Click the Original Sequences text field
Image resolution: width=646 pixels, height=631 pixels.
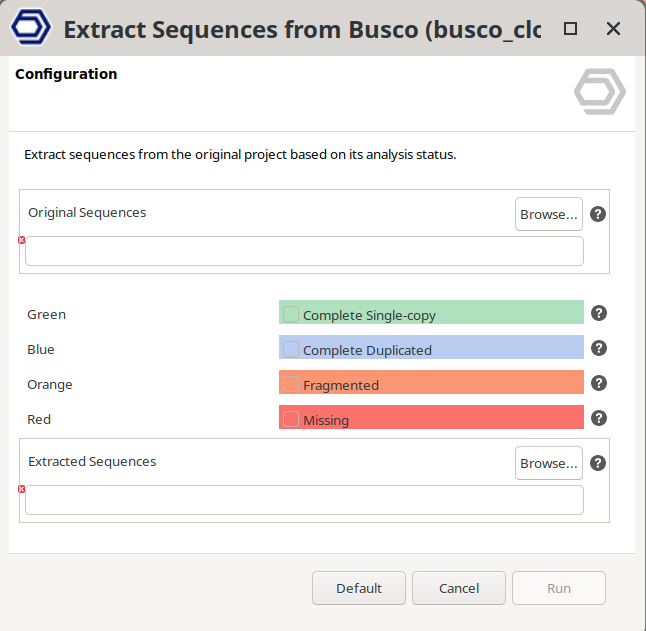tap(304, 251)
